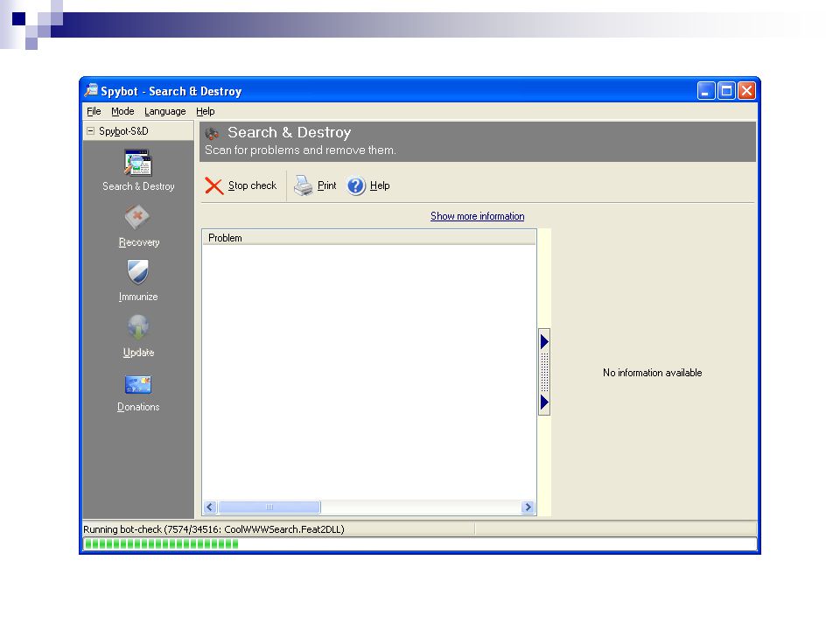Click the horizontal scrollbar left arrow
Image resolution: width=840 pixels, height=630 pixels.
[210, 507]
